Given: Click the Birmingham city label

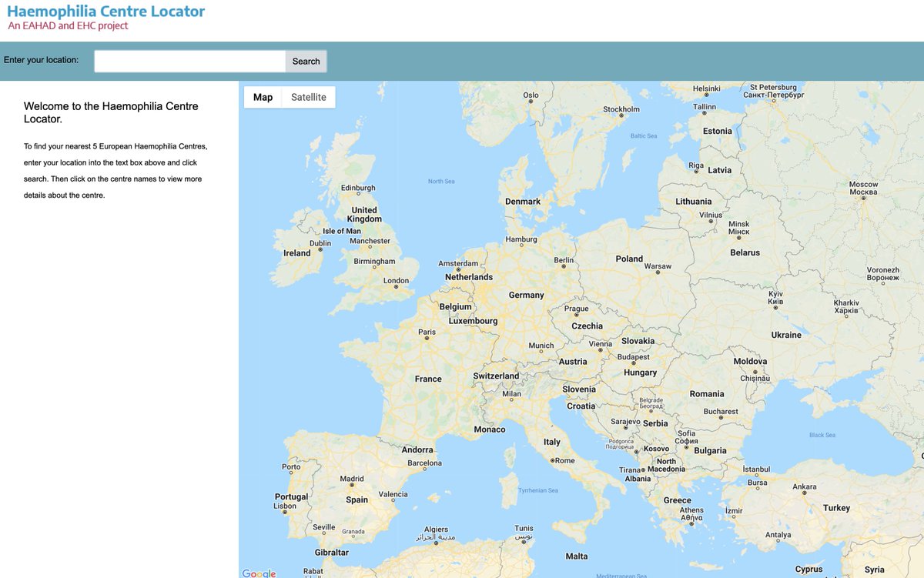Looking at the screenshot, I should click(374, 262).
